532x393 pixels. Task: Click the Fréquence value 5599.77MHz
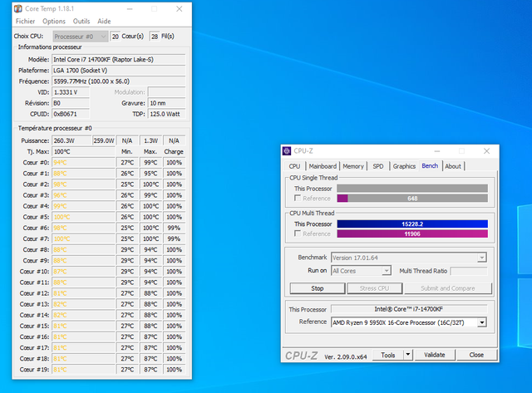(x=118, y=81)
